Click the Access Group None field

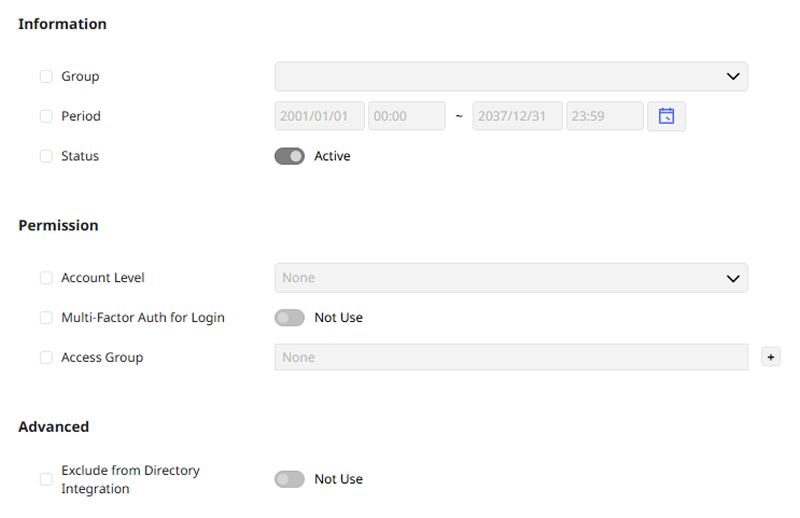(511, 357)
